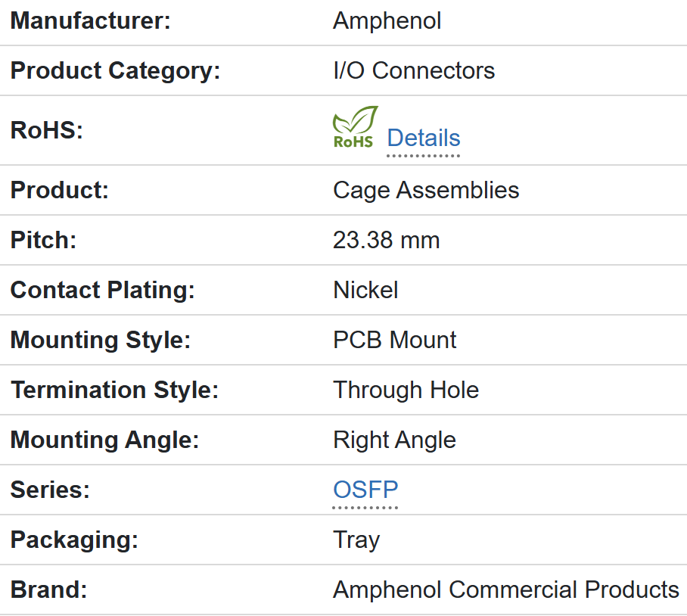The width and height of the screenshot is (687, 616).
Task: Click the Product Category row label
Action: 115,70
